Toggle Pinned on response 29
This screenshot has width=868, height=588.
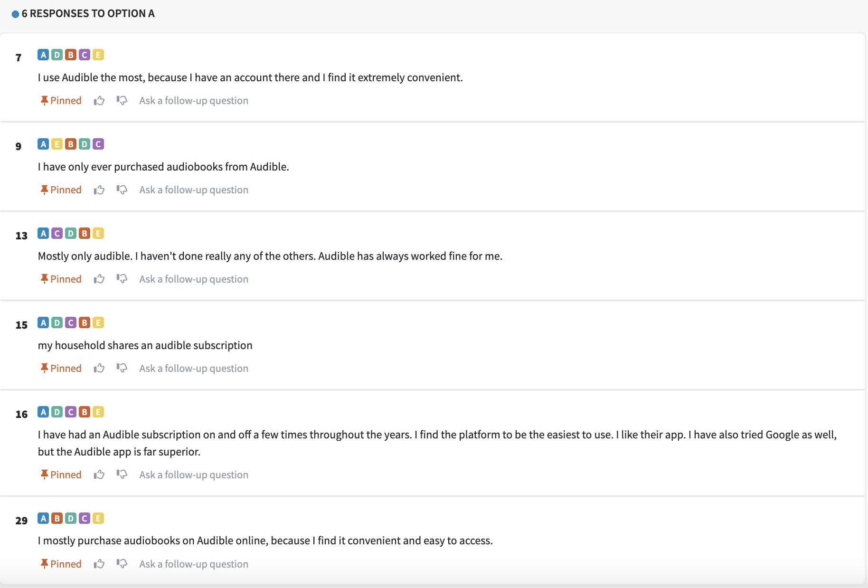61,564
